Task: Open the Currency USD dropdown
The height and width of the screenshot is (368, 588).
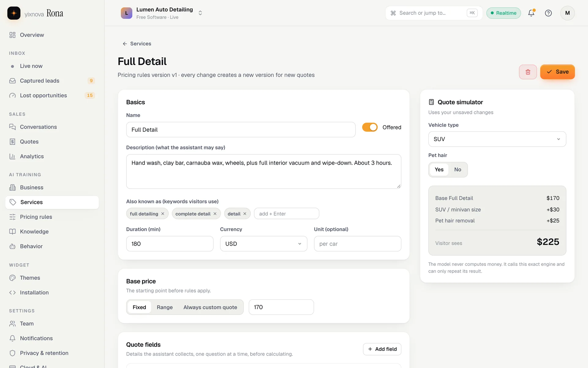Action: click(x=263, y=244)
